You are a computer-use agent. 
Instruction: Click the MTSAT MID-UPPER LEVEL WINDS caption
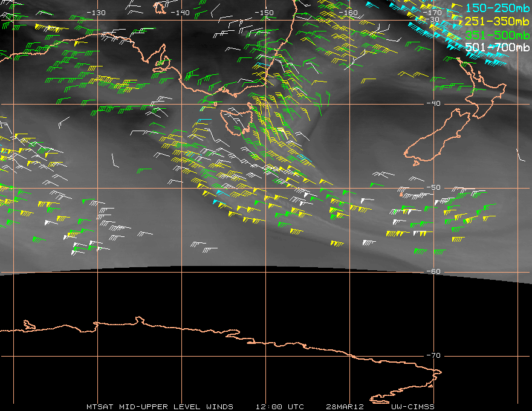tap(160, 407)
